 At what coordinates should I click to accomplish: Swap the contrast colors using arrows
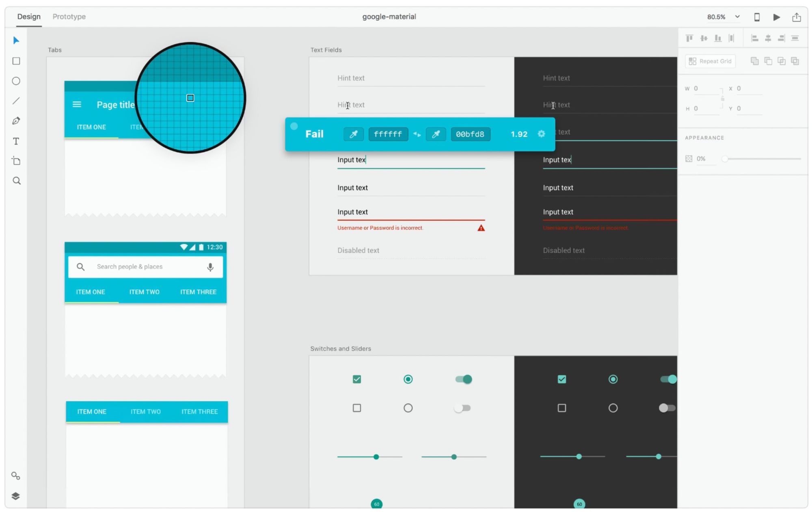pyautogui.click(x=417, y=134)
